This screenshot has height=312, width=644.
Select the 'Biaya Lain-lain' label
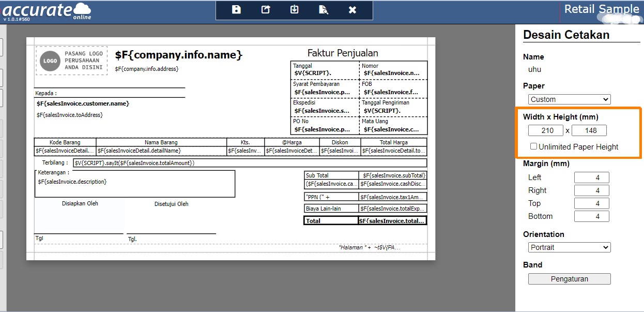tap(331, 209)
